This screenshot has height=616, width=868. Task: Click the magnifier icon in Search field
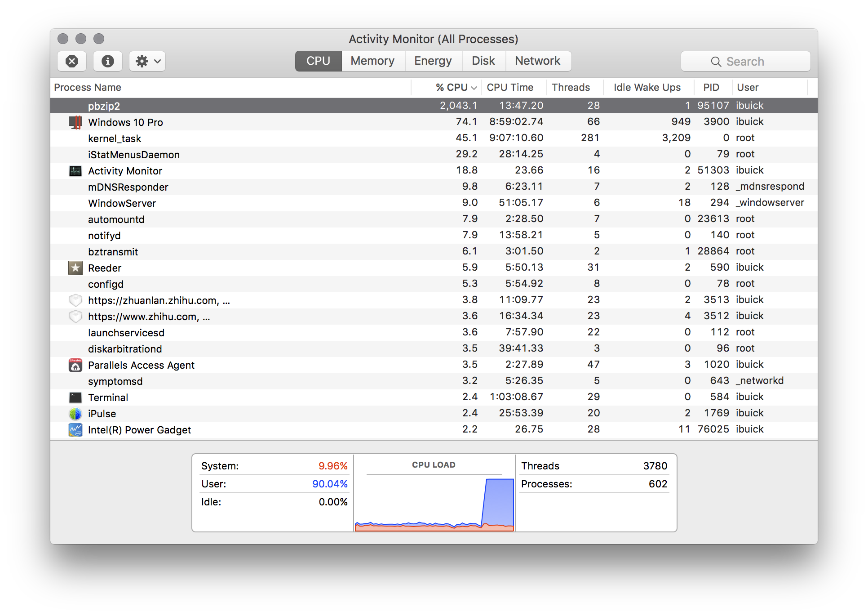click(x=716, y=62)
